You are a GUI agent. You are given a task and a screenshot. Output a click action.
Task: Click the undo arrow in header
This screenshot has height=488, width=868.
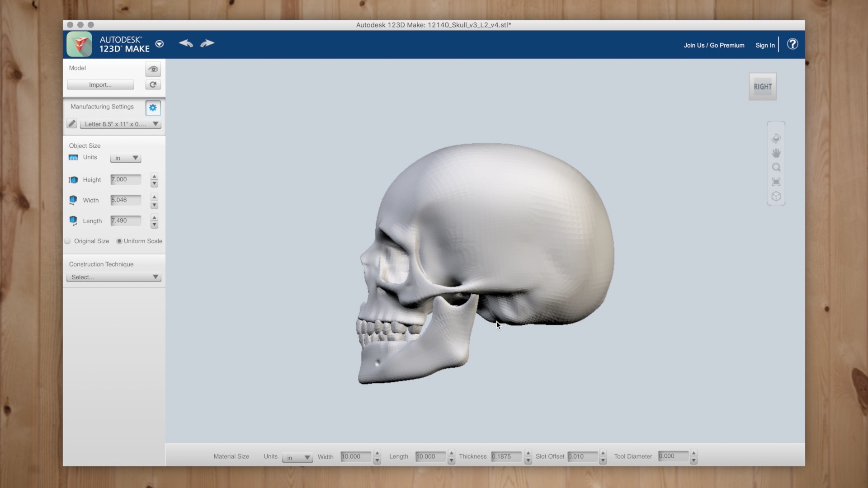186,43
